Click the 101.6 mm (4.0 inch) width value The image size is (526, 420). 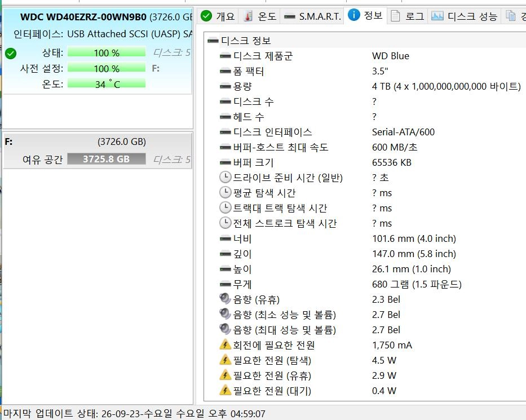point(414,239)
